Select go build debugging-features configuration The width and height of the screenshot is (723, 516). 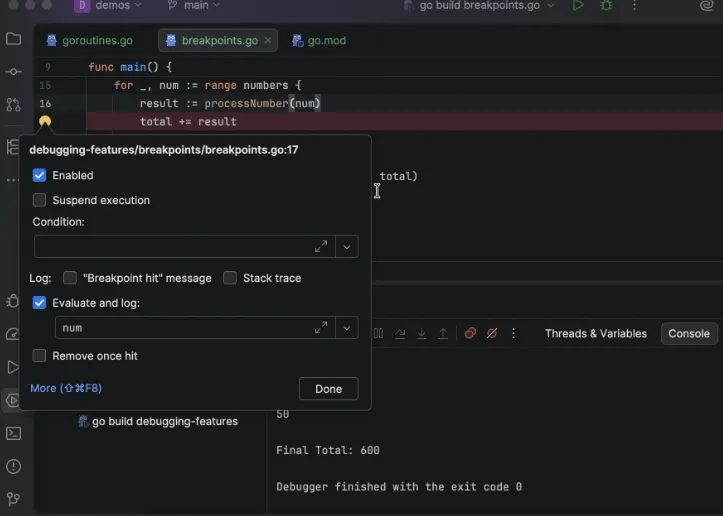158,421
